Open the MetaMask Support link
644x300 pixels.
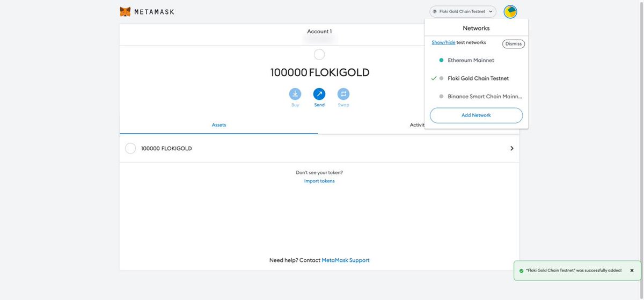346,260
